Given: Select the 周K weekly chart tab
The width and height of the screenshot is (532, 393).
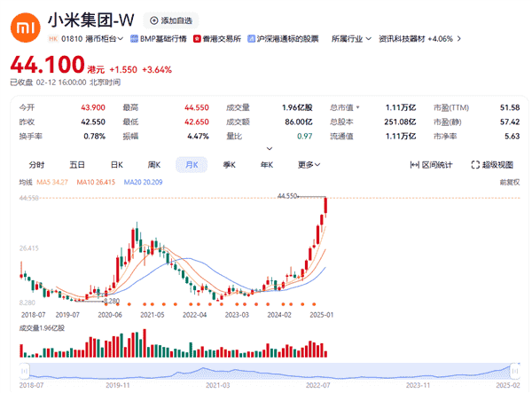Looking at the screenshot, I should 153,164.
